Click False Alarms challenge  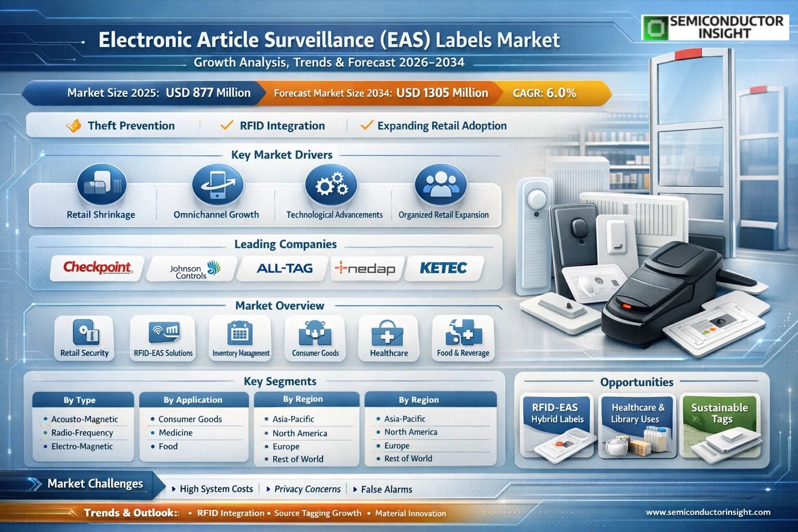387,489
